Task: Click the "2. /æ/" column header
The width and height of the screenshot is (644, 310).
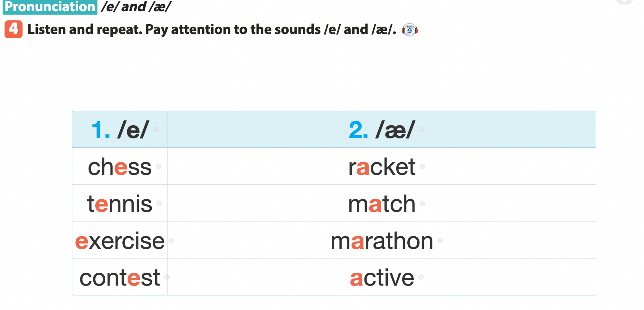Action: [x=382, y=130]
